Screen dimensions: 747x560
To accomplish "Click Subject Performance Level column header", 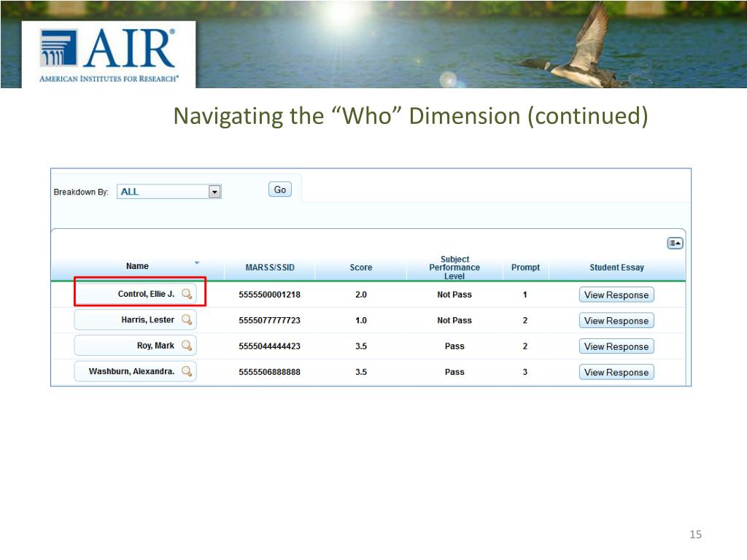I will pos(454,268).
